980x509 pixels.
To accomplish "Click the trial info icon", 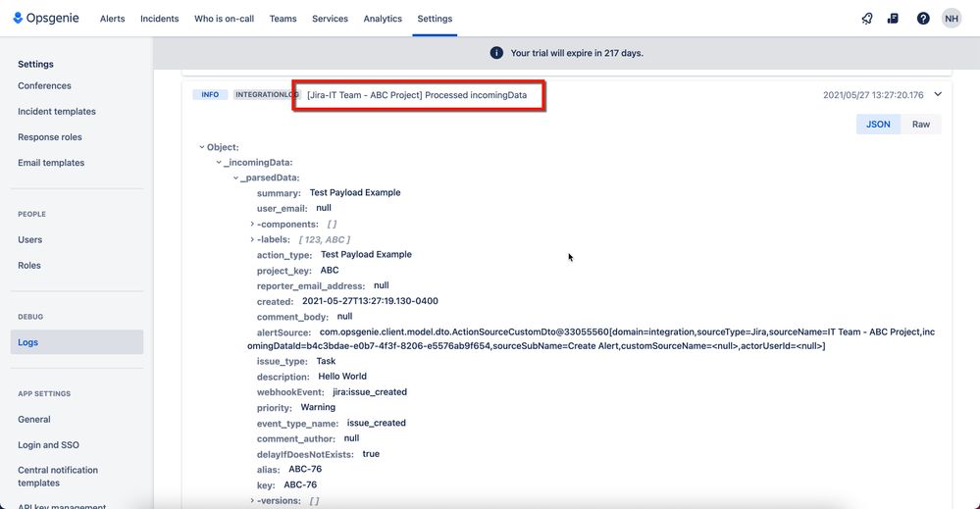I will [496, 53].
